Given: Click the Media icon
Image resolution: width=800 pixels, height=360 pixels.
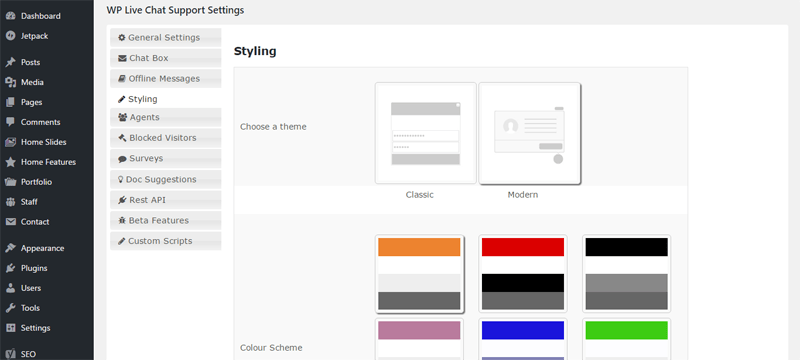Looking at the screenshot, I should 10,82.
